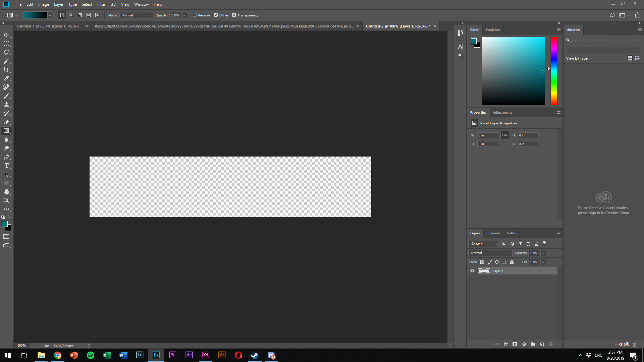
Task: Uncheck the Dither checkbox
Action: point(216,15)
